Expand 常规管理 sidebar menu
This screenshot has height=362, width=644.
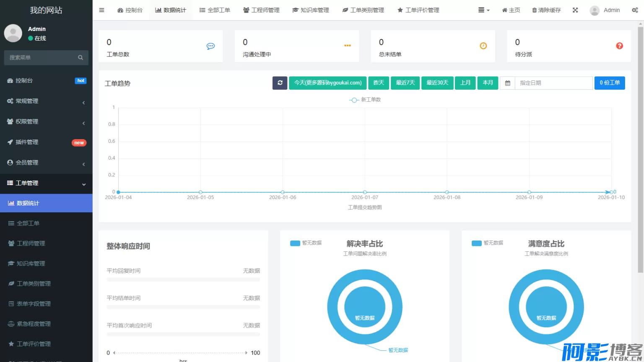click(46, 101)
